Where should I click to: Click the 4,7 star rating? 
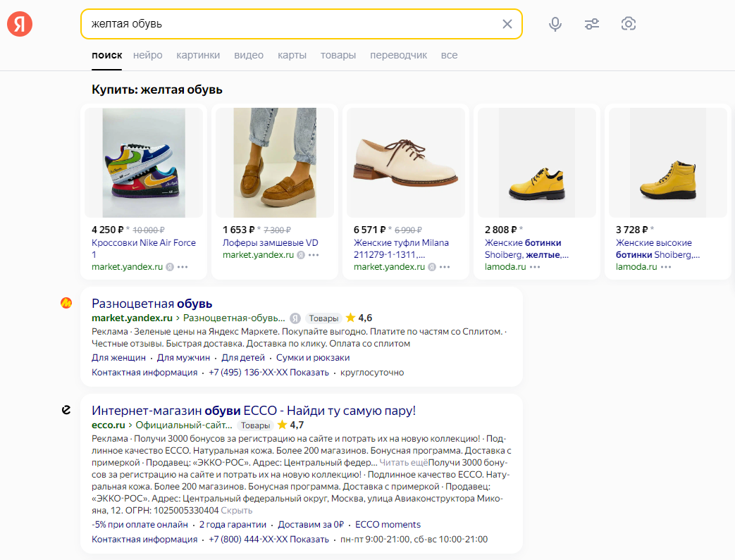[290, 425]
